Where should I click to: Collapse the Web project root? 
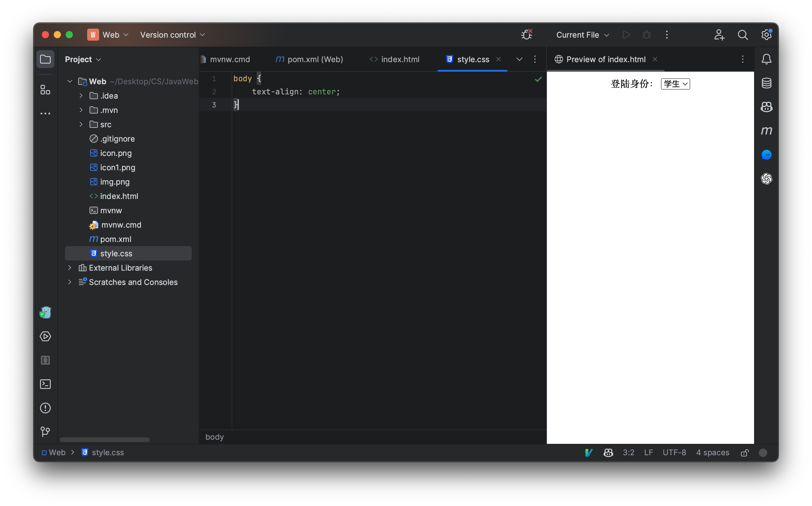[x=70, y=81]
